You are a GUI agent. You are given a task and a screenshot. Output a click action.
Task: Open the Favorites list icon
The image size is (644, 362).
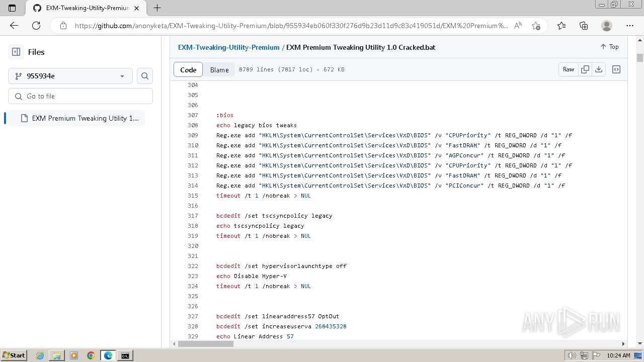[x=561, y=26]
